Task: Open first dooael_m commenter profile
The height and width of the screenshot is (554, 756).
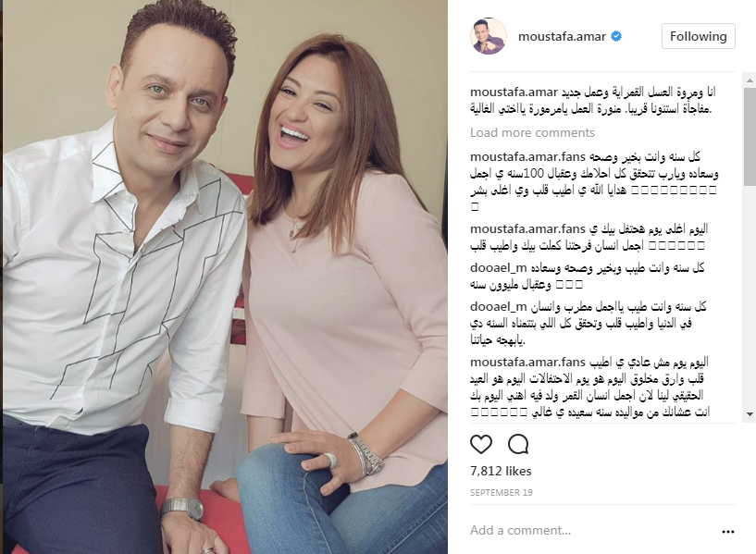Action: [x=498, y=267]
